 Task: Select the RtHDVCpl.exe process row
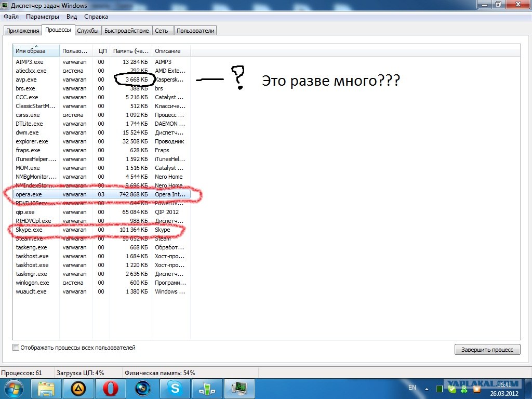pyautogui.click(x=101, y=221)
